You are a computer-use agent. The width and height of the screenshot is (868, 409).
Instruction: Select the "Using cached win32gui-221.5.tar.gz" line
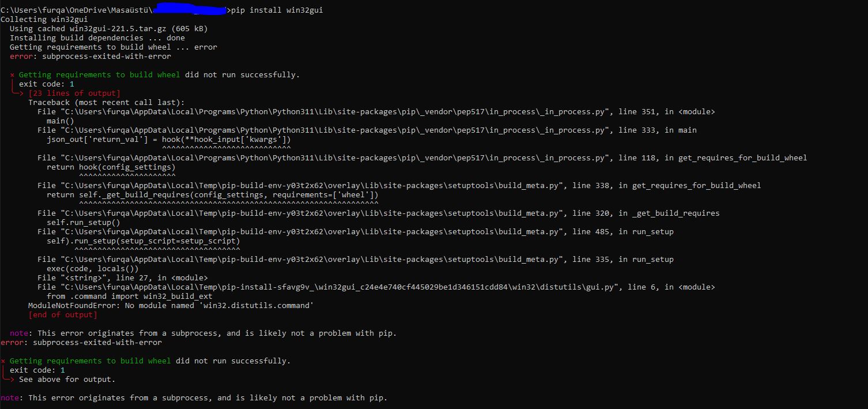(x=108, y=29)
